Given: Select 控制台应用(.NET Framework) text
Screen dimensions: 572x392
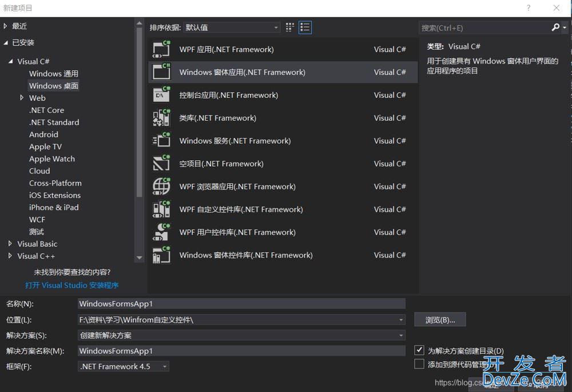Looking at the screenshot, I should tap(229, 95).
